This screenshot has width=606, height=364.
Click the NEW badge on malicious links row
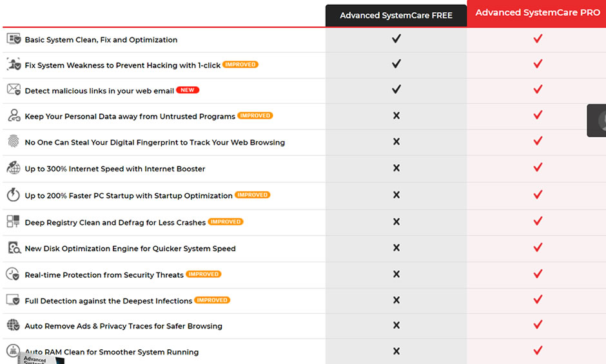click(x=188, y=90)
